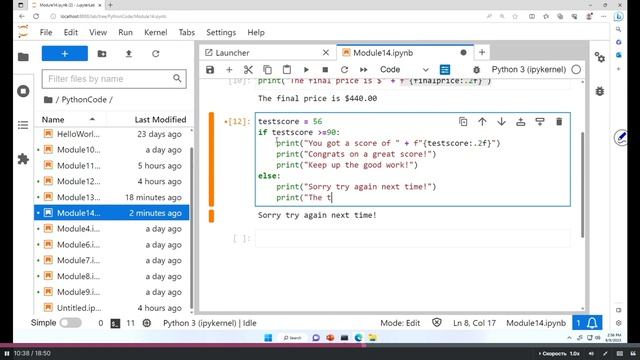Restart kernel and run all cells
Viewport: 640px width, 360px height.
pos(364,70)
